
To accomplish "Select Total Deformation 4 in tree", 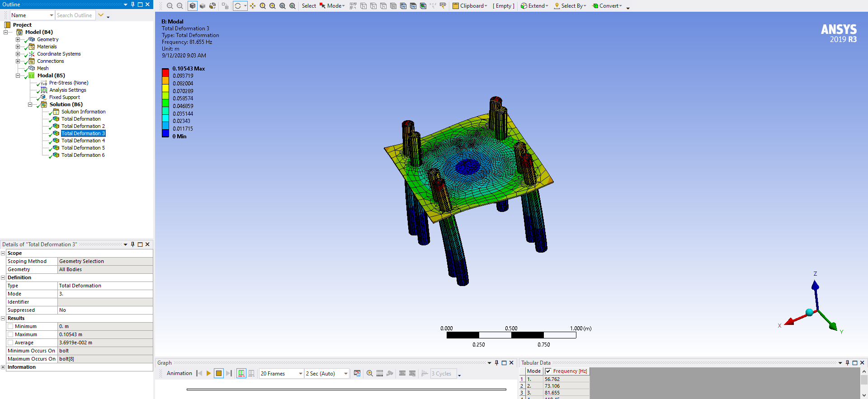I will tap(83, 141).
